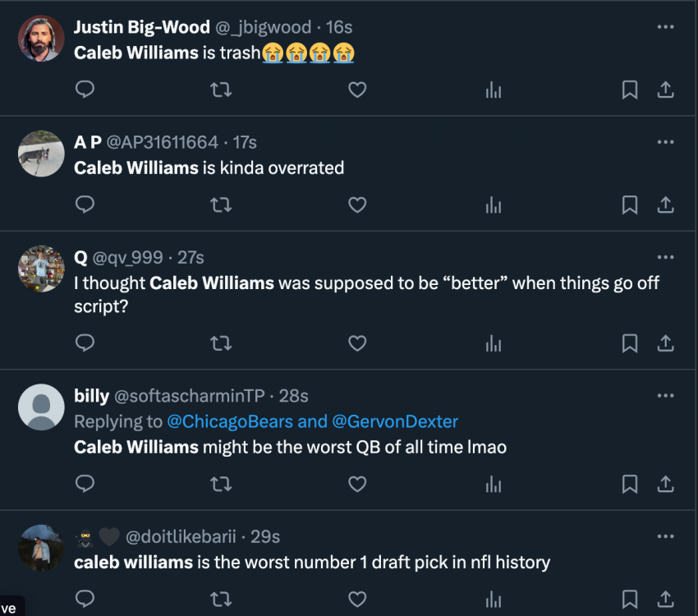
Task: View analytics on billy's tweet
Action: point(494,485)
